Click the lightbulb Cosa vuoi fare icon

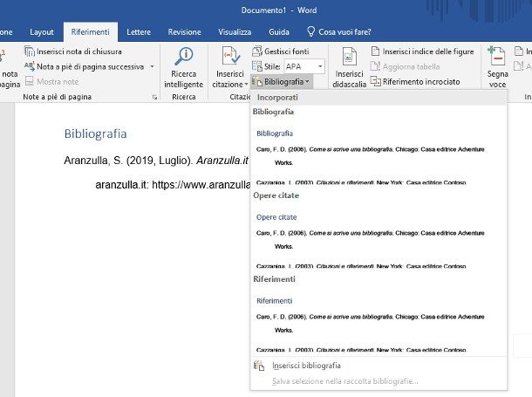click(310, 31)
